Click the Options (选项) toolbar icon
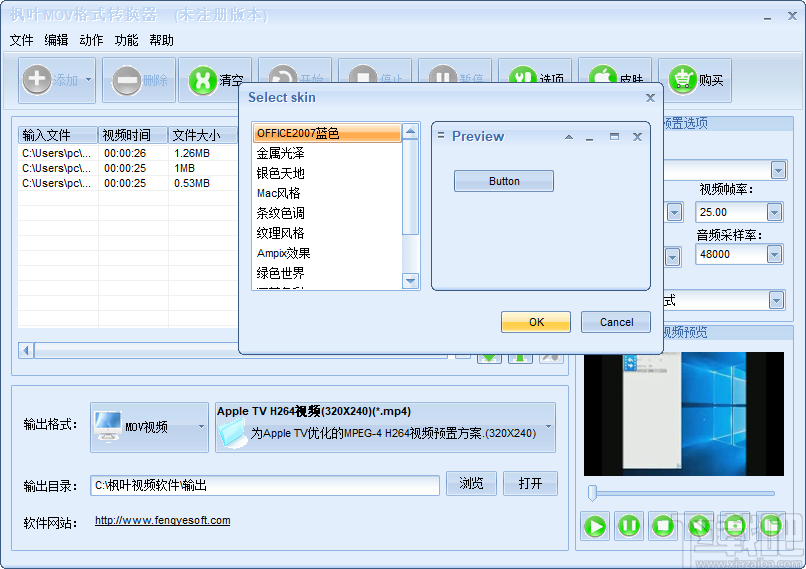This screenshot has height=569, width=806. pyautogui.click(x=522, y=77)
